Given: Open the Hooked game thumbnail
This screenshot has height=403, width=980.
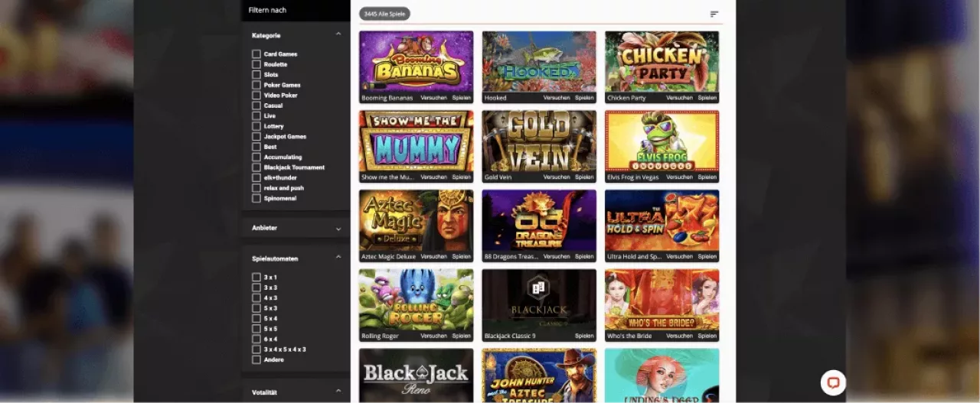Looking at the screenshot, I should click(x=539, y=61).
